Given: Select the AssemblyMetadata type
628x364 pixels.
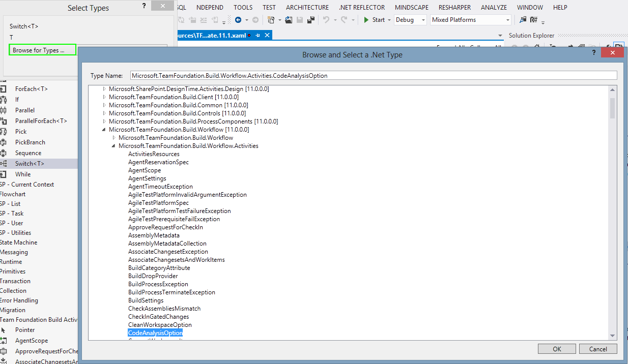Looking at the screenshot, I should tap(154, 235).
